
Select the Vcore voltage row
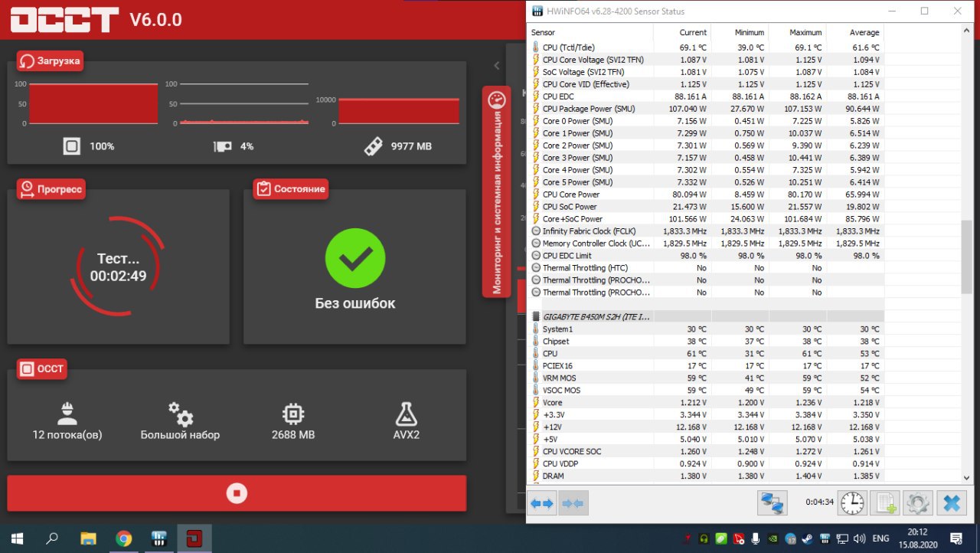click(706, 403)
